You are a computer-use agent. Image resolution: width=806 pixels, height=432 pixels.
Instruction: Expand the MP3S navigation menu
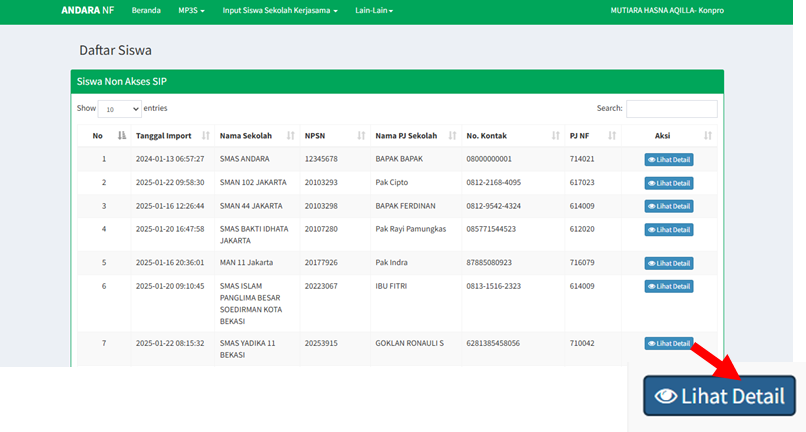(191, 10)
